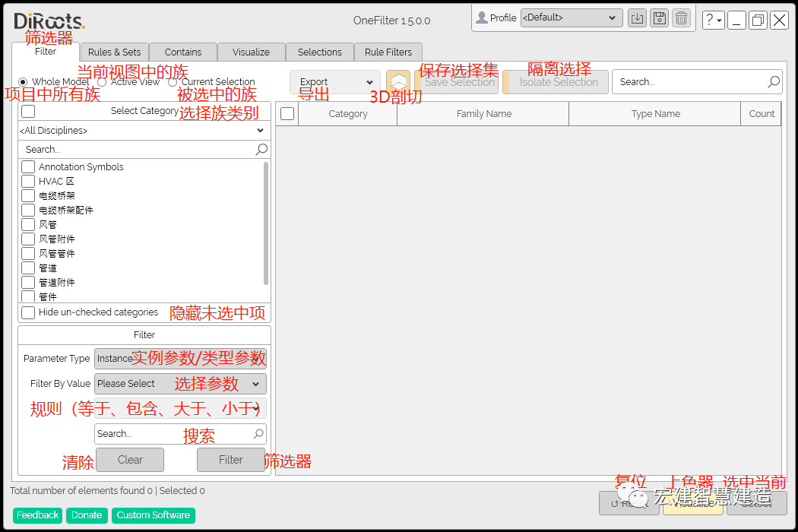Click the magnifier icon in the filter value search box
Screen dimensions: 798x532
pyautogui.click(x=261, y=433)
